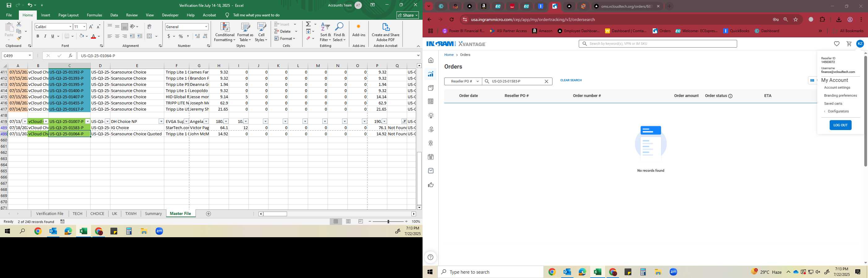
Task: Click the Font Color red swatch
Action: [93, 36]
